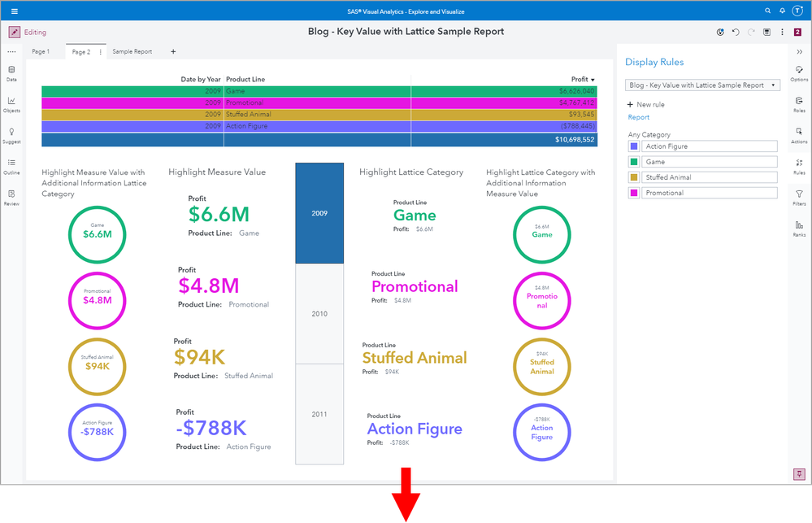This screenshot has height=523, width=812.
Task: Open the Page 2 tab options menu
Action: pyautogui.click(x=101, y=52)
